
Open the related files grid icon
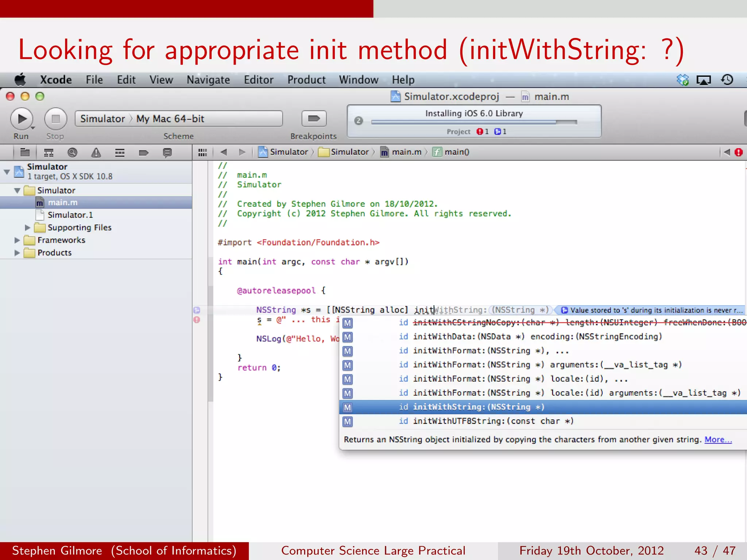tap(202, 152)
